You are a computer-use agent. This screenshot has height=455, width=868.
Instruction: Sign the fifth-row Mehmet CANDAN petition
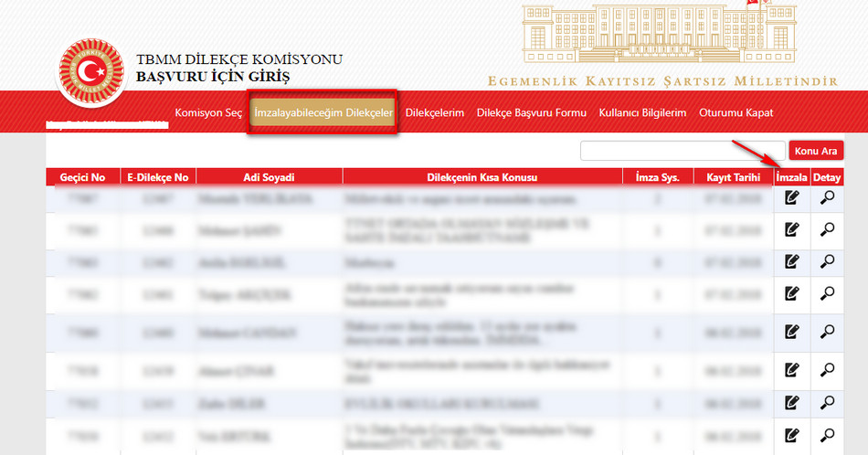click(x=791, y=332)
